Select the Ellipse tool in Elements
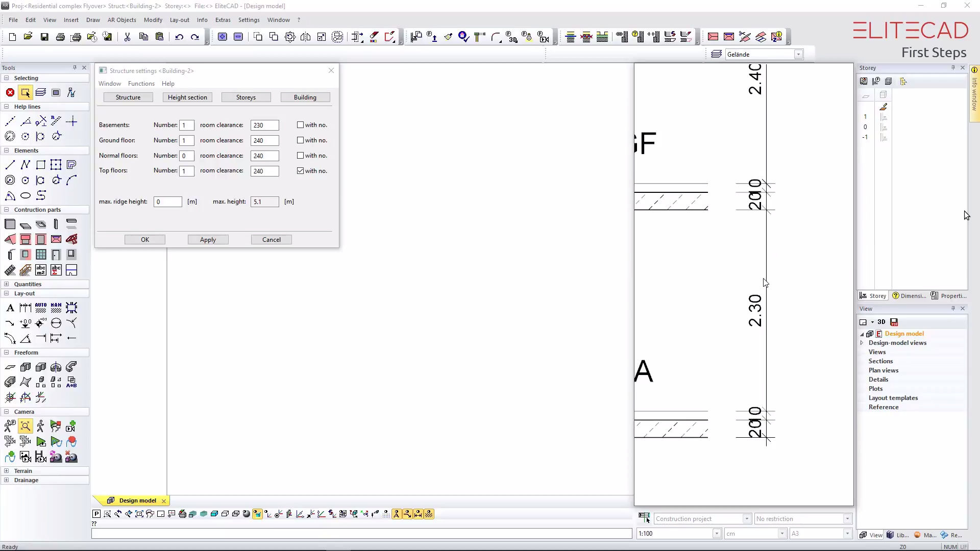 (x=26, y=195)
